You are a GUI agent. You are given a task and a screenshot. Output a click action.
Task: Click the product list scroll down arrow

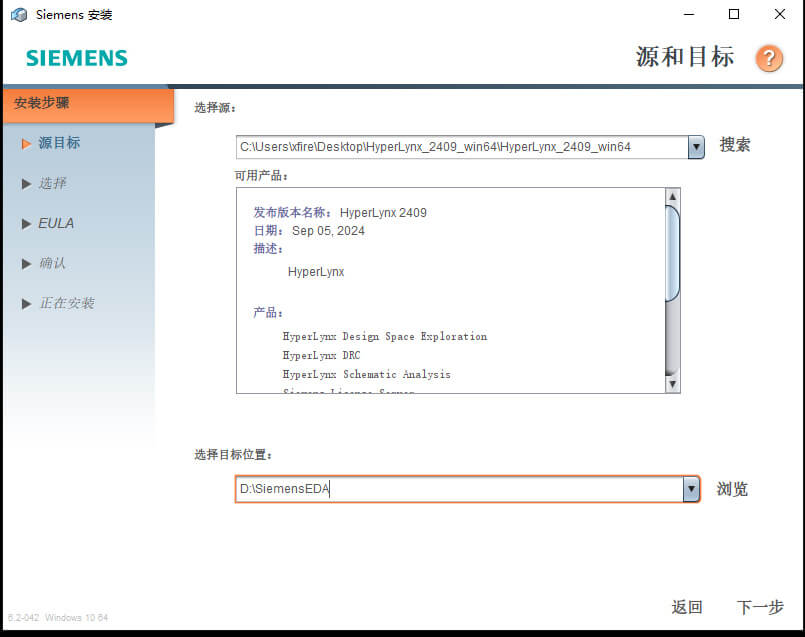coord(673,384)
